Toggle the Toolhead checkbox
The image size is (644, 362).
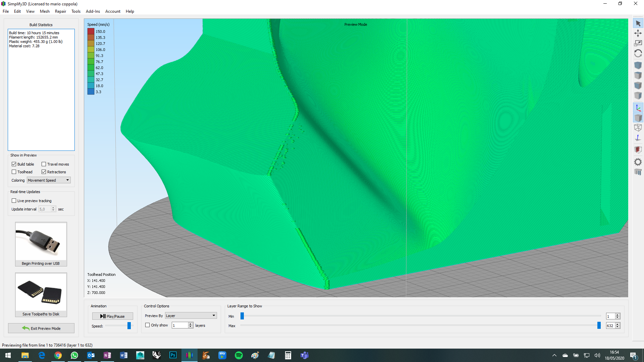pos(14,172)
